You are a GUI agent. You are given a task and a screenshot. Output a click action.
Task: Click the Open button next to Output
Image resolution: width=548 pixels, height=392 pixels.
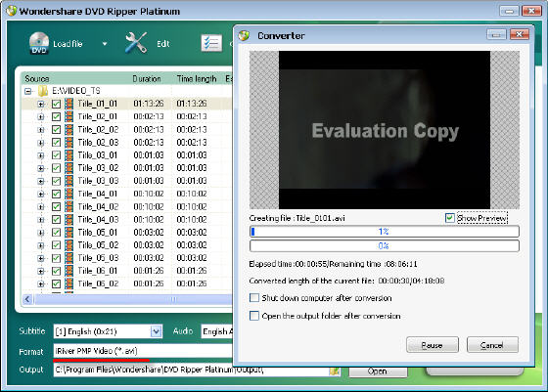pyautogui.click(x=378, y=371)
